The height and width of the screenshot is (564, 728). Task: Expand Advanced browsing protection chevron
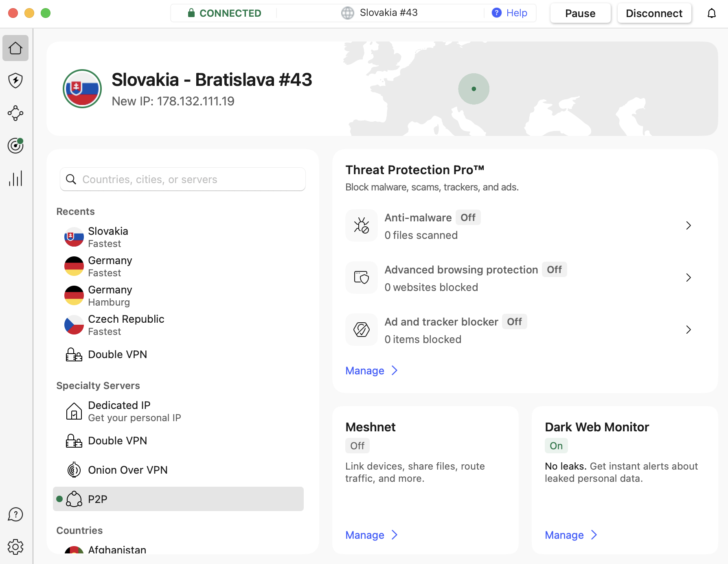pyautogui.click(x=688, y=278)
